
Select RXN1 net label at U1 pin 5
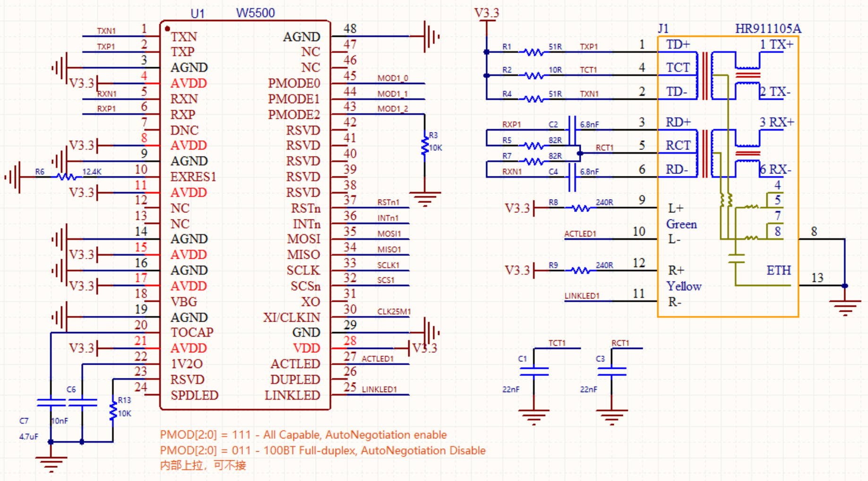tap(107, 94)
